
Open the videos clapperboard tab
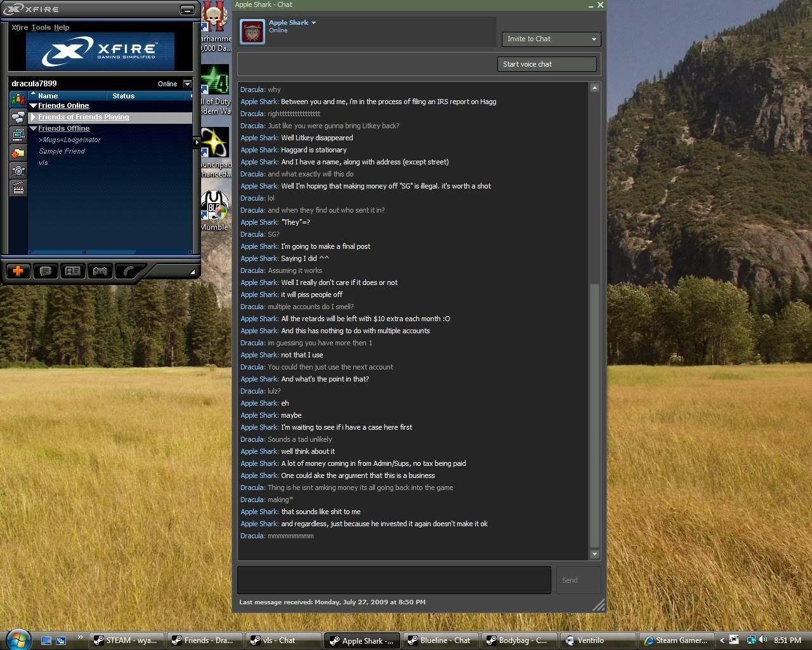(18, 188)
